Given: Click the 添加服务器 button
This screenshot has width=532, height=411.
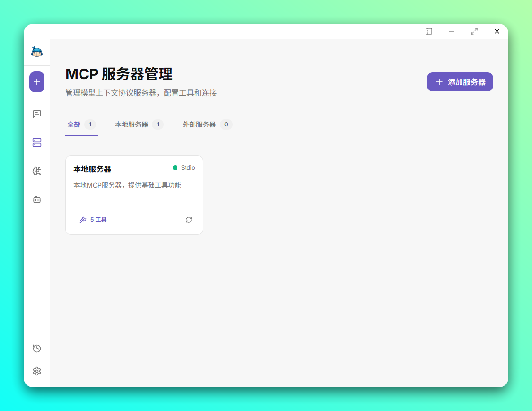Looking at the screenshot, I should point(460,82).
